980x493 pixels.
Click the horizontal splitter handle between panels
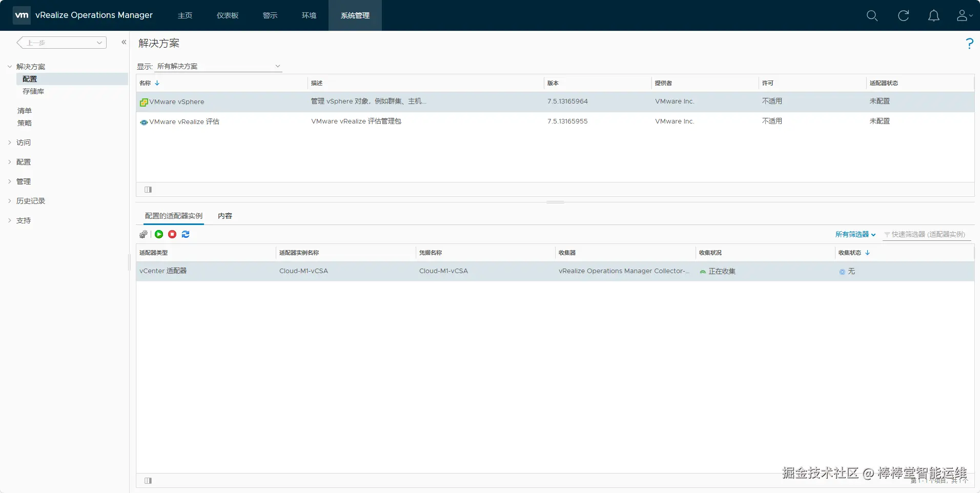pos(555,202)
